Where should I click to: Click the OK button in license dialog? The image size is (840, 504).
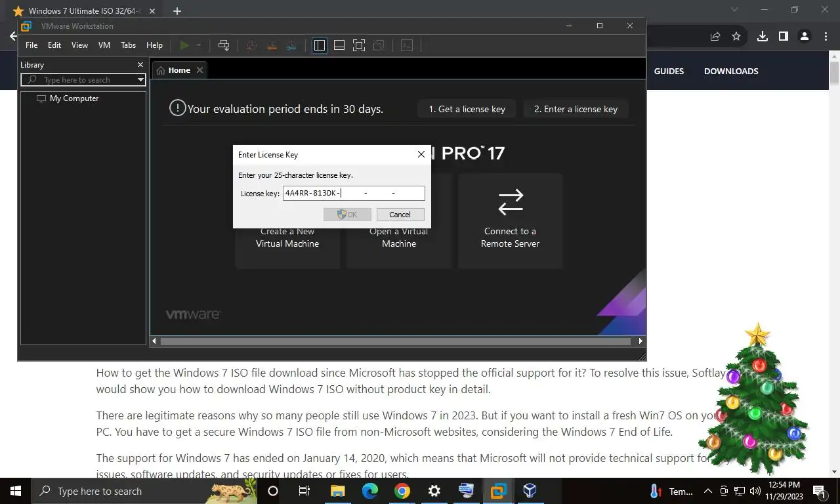click(347, 215)
